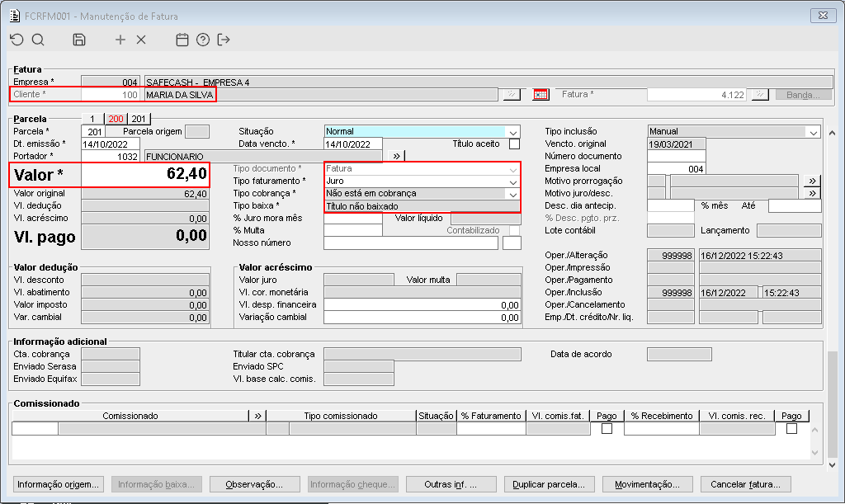This screenshot has height=504, width=845.
Task: Click » button for Motivo juro/desc.
Action: coord(812,193)
